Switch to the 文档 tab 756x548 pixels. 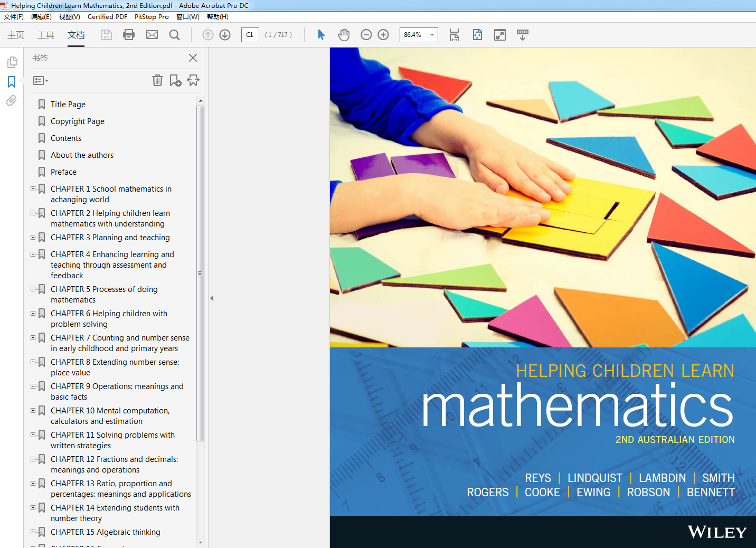pos(76,35)
